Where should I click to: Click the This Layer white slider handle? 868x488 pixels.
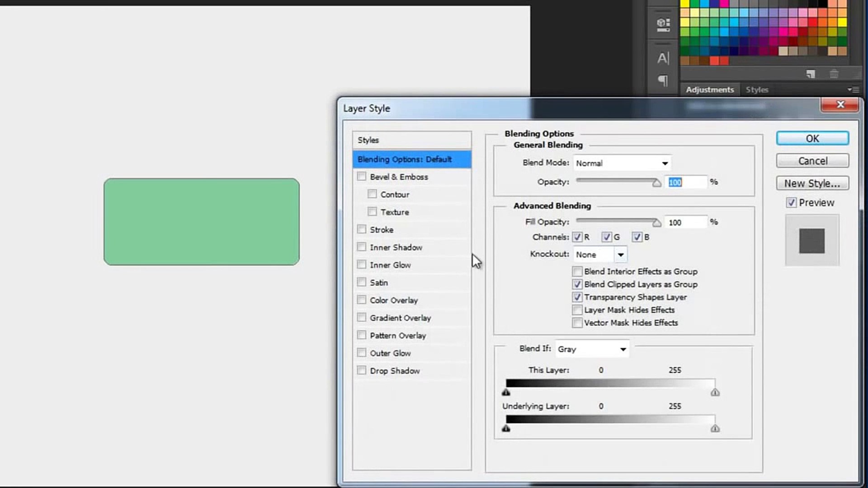[715, 393]
